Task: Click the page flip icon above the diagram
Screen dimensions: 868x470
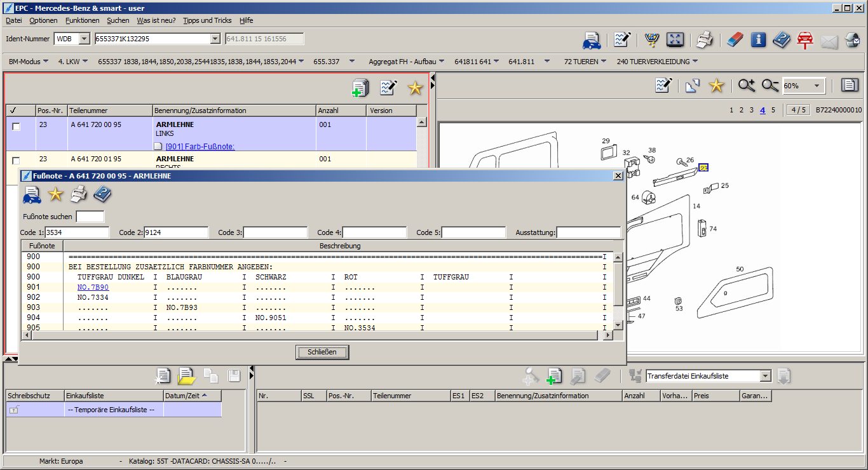Action: [693, 85]
